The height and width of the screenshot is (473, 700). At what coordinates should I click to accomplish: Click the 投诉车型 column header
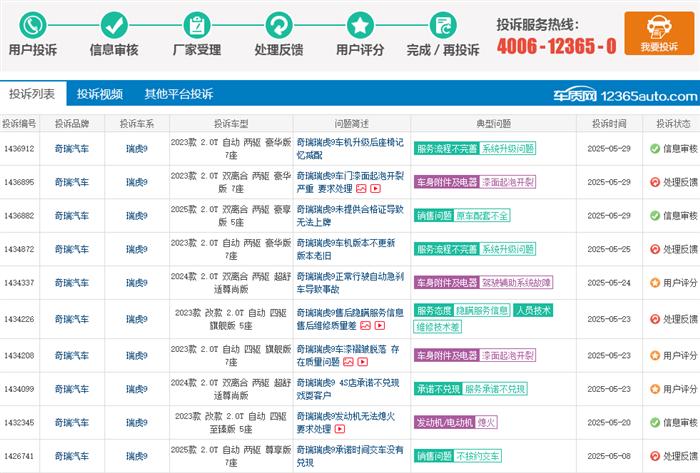click(x=231, y=124)
